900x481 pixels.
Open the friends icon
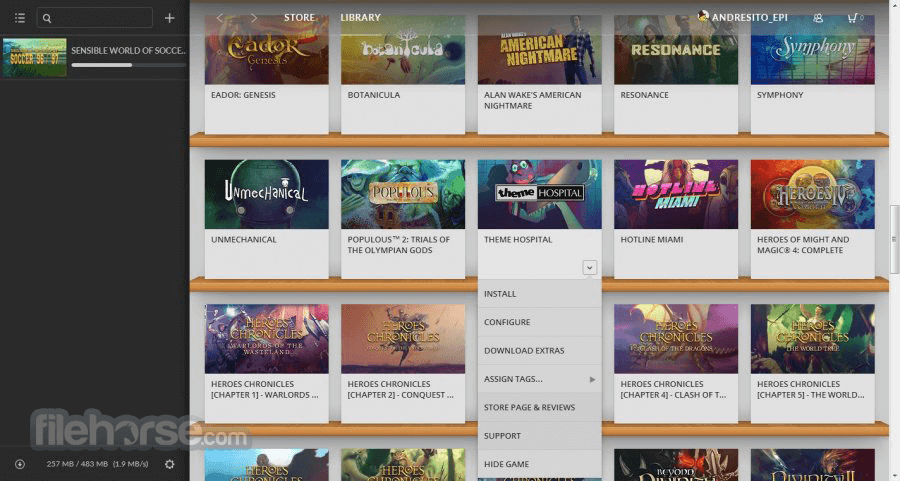point(818,18)
